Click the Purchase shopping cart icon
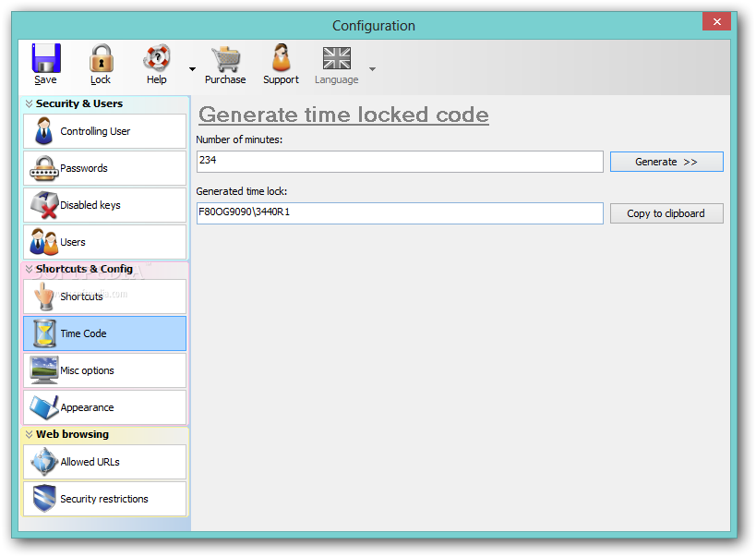 (225, 59)
